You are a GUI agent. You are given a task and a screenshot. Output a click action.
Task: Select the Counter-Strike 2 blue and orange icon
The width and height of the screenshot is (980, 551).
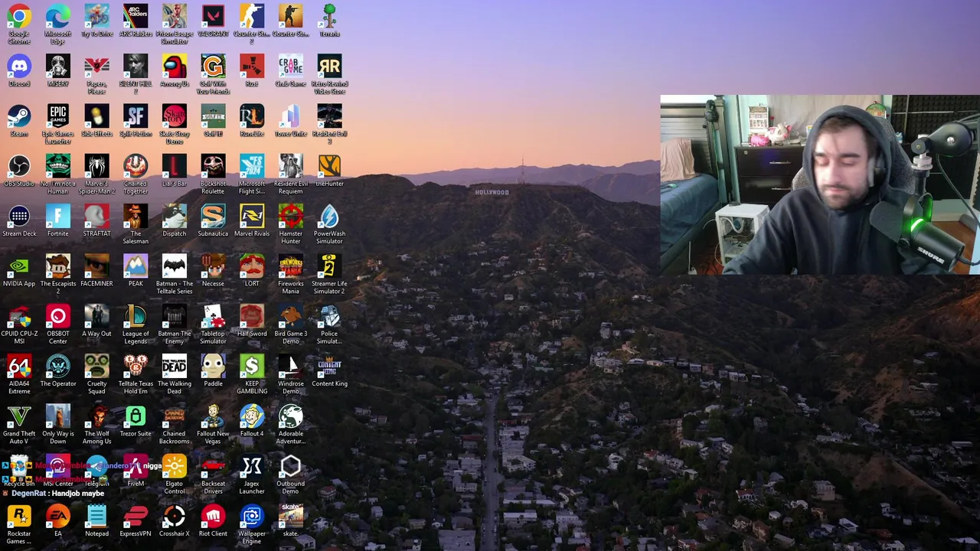[252, 17]
